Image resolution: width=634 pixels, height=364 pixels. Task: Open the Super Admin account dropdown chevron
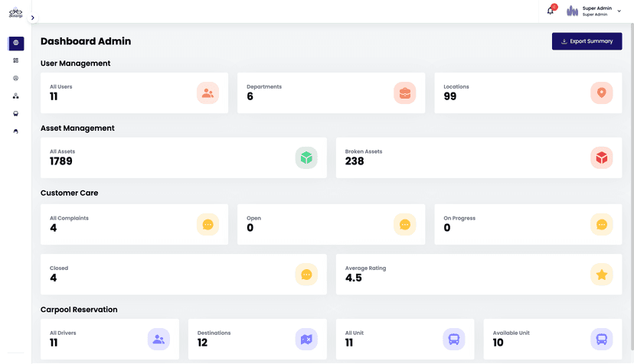tap(619, 11)
